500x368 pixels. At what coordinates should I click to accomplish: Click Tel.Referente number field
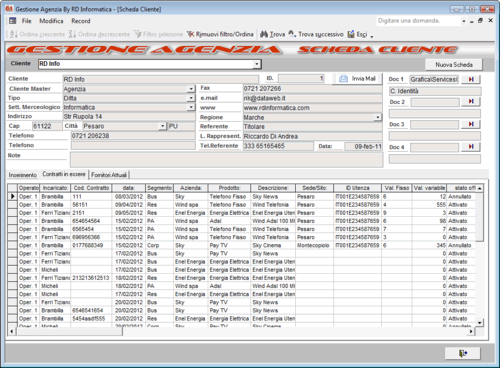[x=278, y=146]
